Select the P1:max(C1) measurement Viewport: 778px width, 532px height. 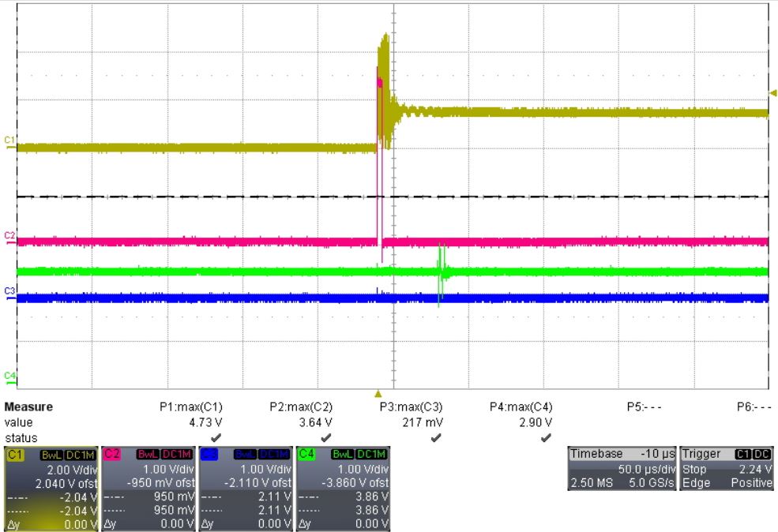tap(191, 407)
